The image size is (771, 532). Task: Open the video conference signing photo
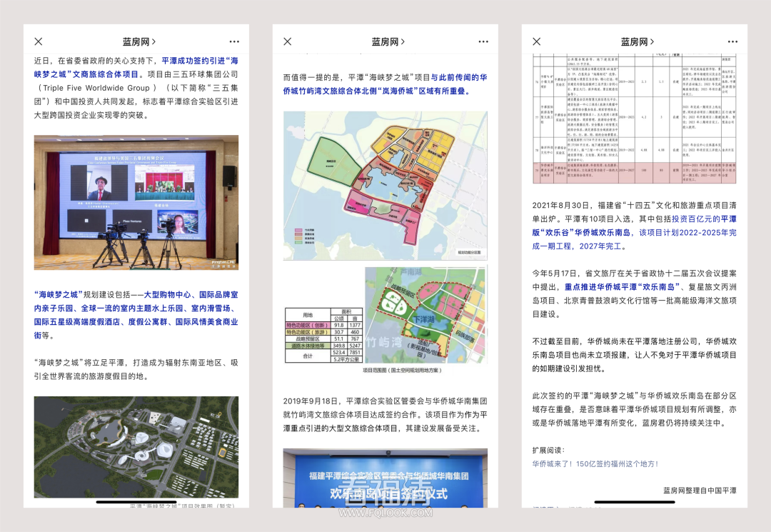136,202
